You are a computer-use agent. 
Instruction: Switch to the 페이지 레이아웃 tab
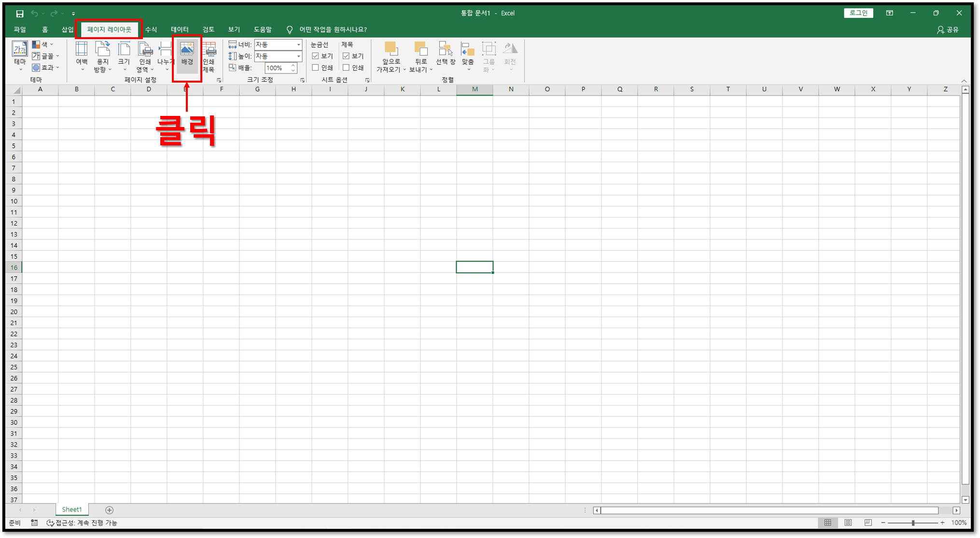click(x=109, y=29)
